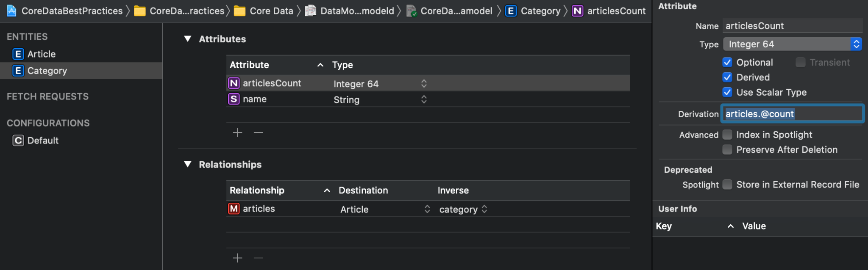Select the Category entity in sidebar

click(47, 71)
